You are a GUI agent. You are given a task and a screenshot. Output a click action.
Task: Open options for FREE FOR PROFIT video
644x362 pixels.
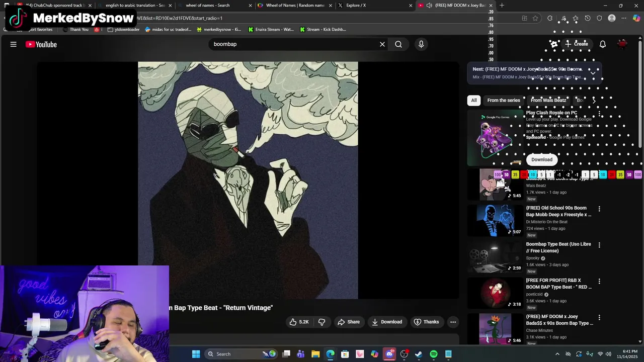click(x=599, y=281)
